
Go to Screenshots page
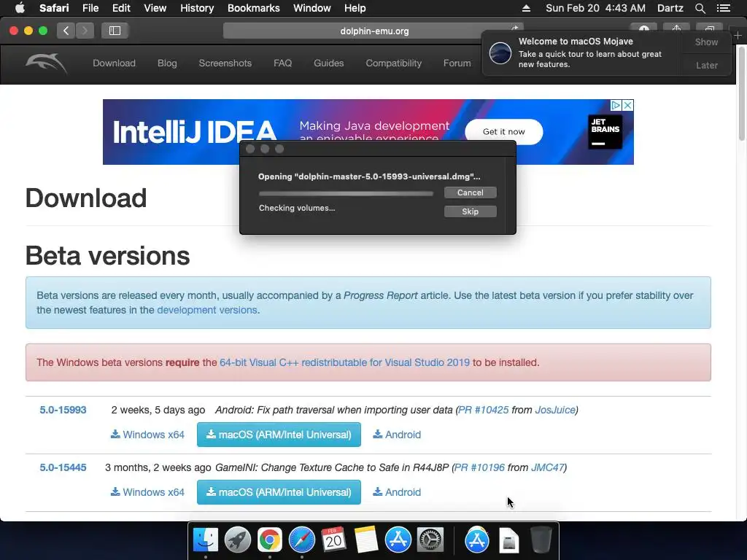(x=225, y=63)
